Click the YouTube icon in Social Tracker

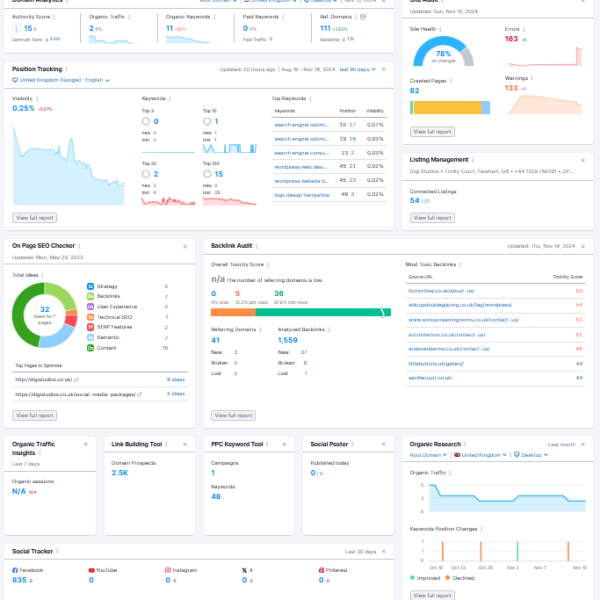[x=91, y=570]
